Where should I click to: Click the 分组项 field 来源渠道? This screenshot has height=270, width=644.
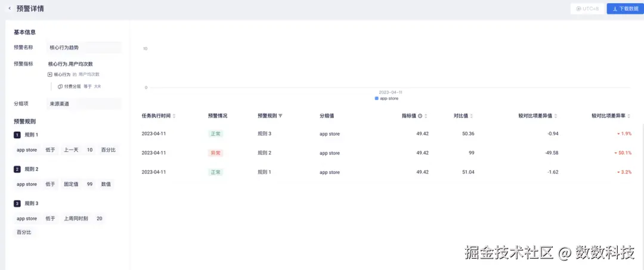click(x=84, y=104)
